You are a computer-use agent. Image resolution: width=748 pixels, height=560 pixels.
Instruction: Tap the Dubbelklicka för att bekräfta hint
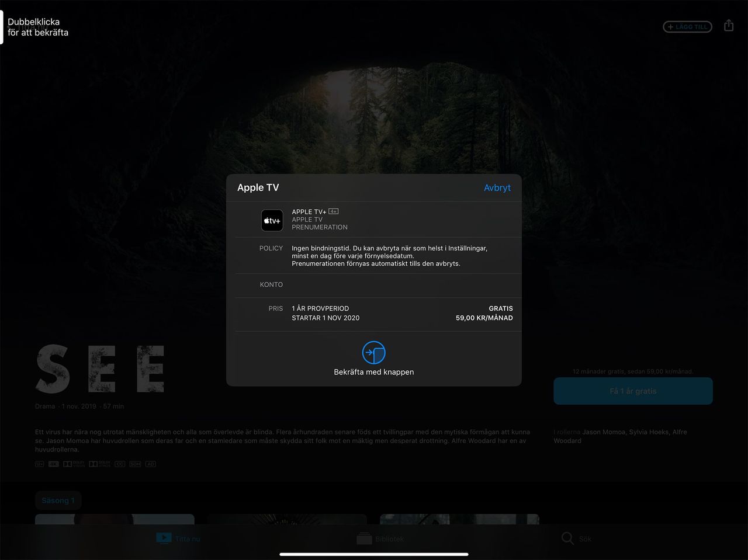pyautogui.click(x=38, y=27)
